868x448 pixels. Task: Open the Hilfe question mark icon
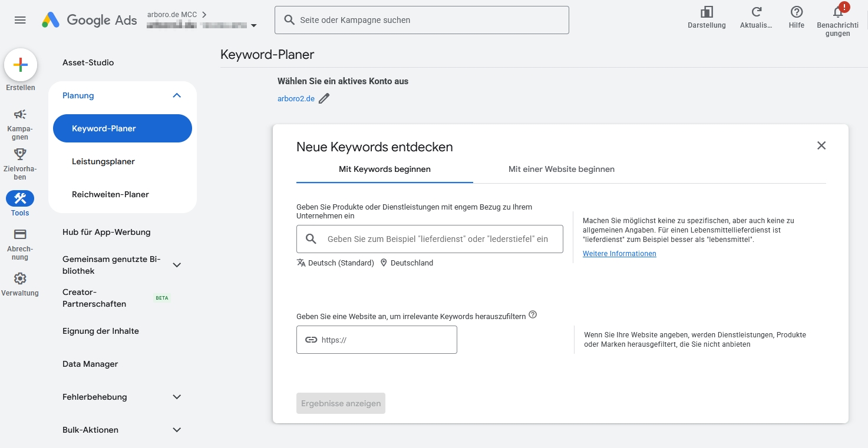click(x=796, y=12)
